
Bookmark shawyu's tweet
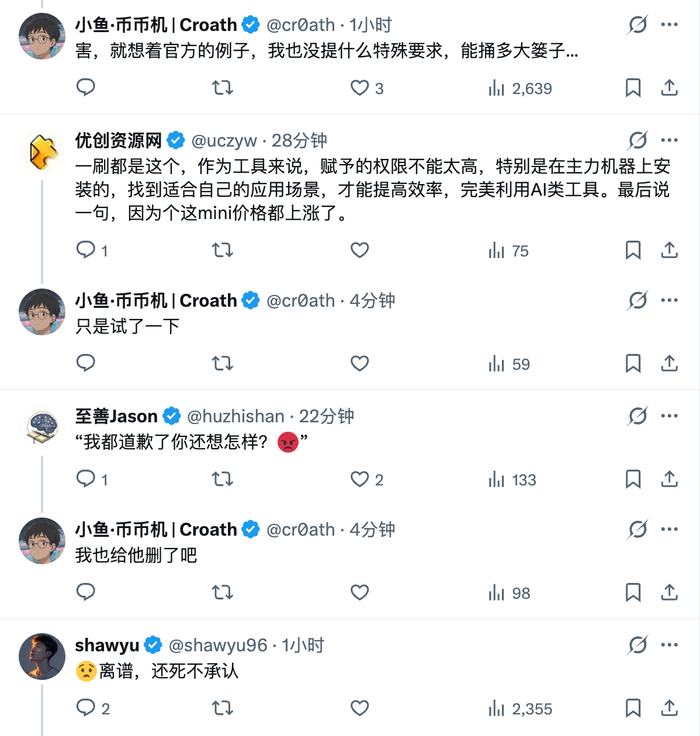pyautogui.click(x=633, y=709)
